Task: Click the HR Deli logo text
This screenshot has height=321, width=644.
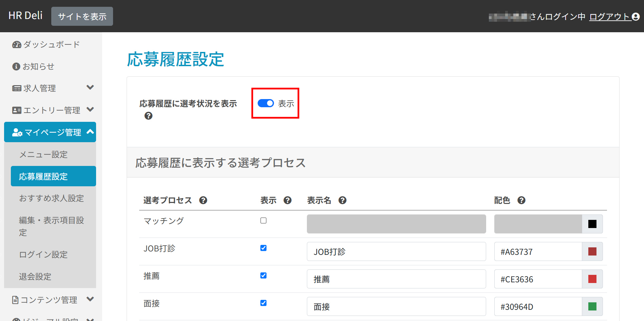Action: 25,16
